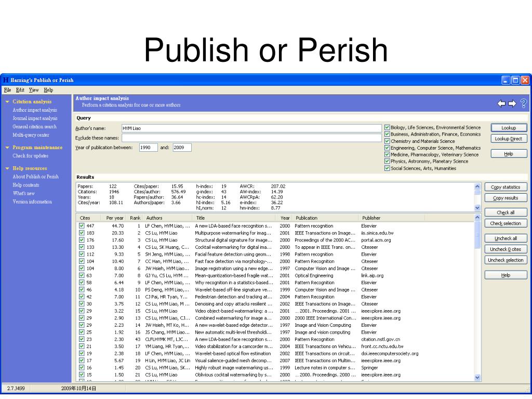Click the Help button in Query section
The width and height of the screenshot is (532, 399).
[509, 154]
